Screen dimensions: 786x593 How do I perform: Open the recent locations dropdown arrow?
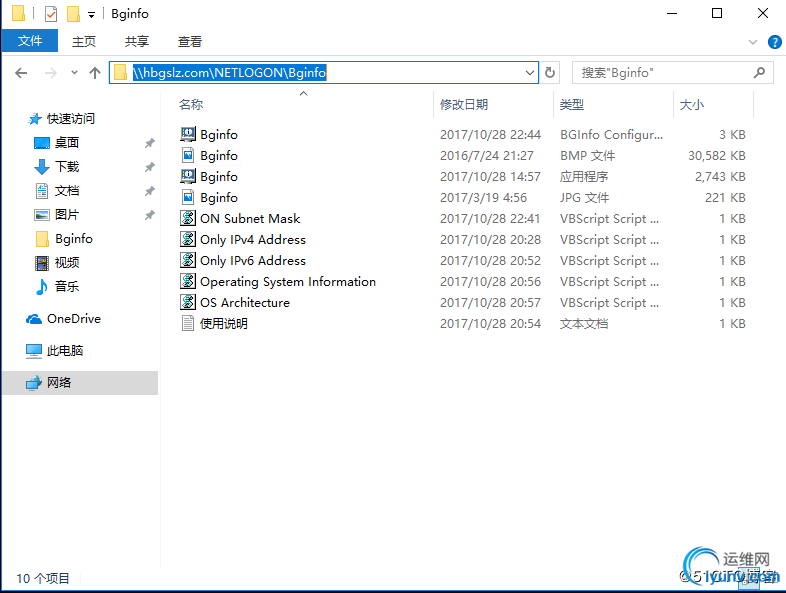74,73
